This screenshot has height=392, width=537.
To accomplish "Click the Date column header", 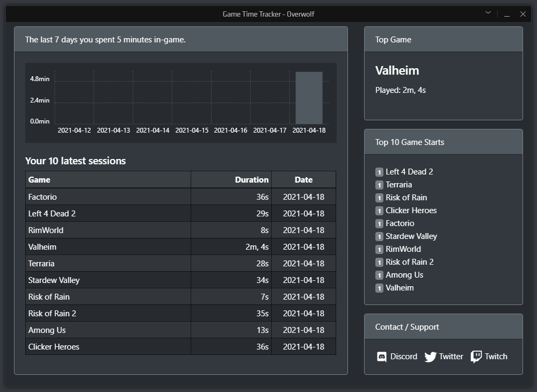I will click(x=303, y=180).
